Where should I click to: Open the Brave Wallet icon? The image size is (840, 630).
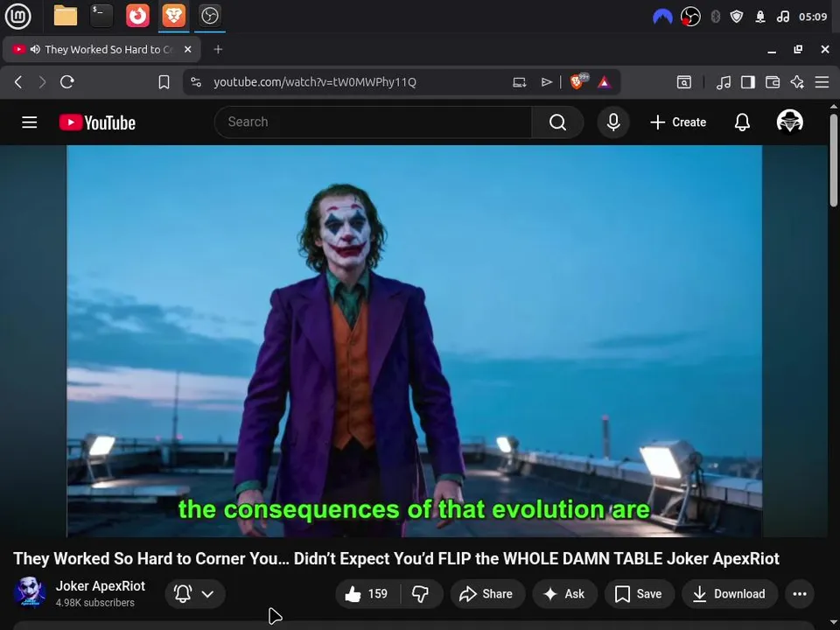(x=773, y=82)
